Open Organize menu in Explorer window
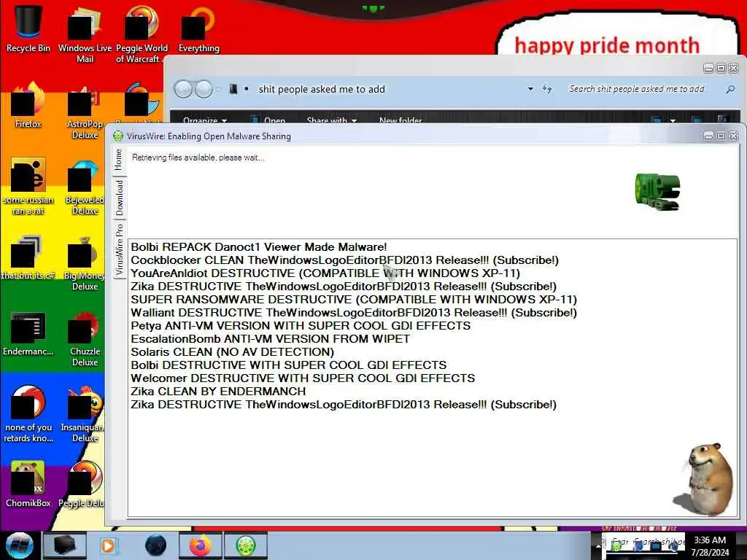747x560 pixels. click(x=205, y=120)
